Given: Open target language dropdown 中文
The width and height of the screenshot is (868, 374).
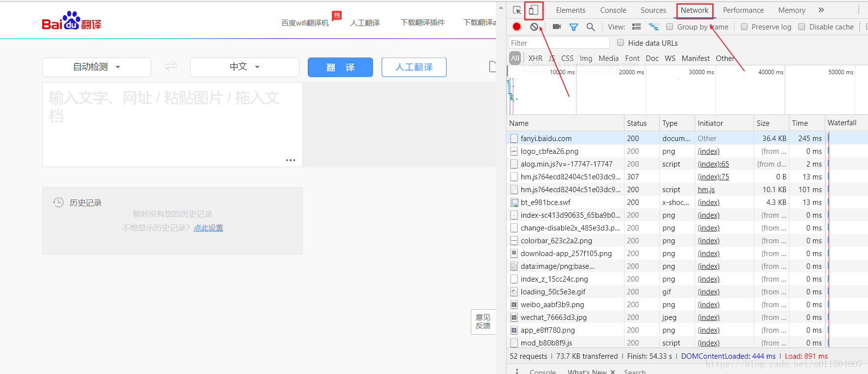Looking at the screenshot, I should pyautogui.click(x=244, y=67).
